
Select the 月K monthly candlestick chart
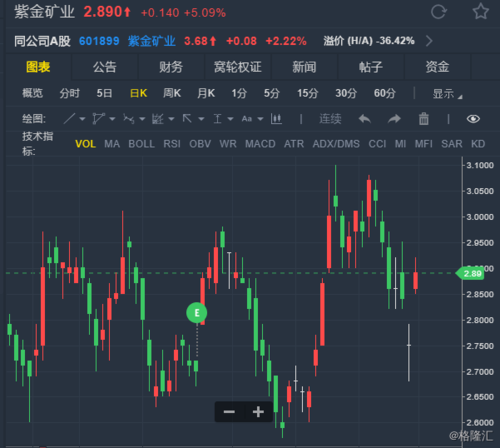pos(206,93)
